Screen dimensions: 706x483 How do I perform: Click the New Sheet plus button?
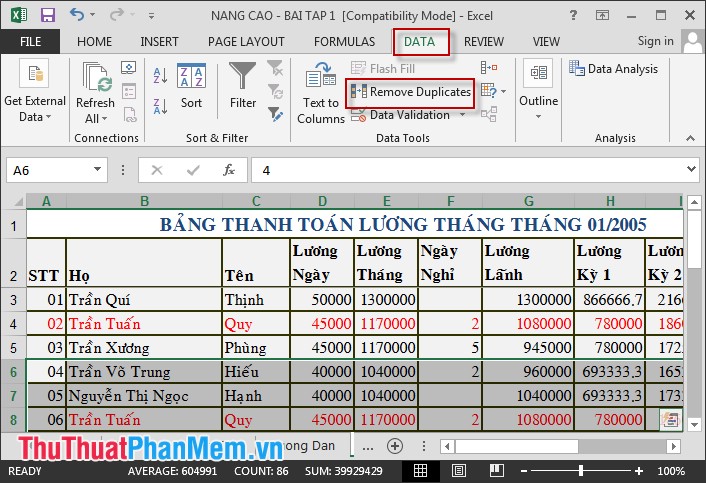pos(395,446)
